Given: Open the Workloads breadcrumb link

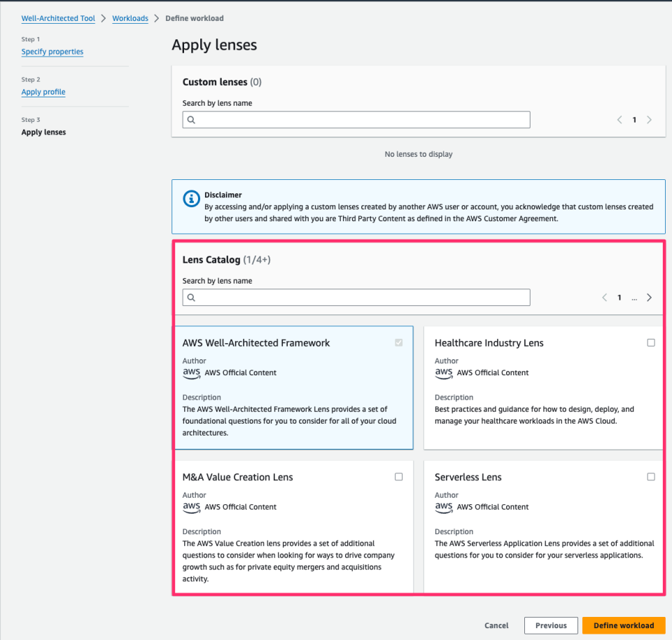Looking at the screenshot, I should tap(130, 18).
